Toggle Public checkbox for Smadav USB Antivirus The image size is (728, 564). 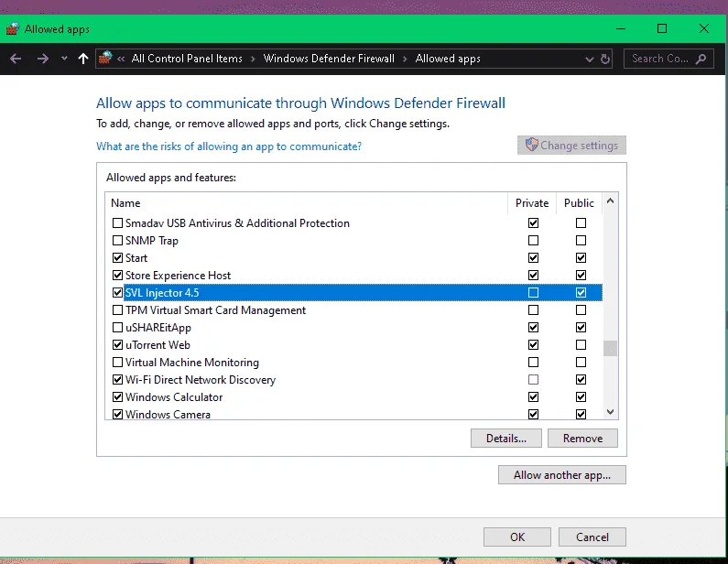581,223
